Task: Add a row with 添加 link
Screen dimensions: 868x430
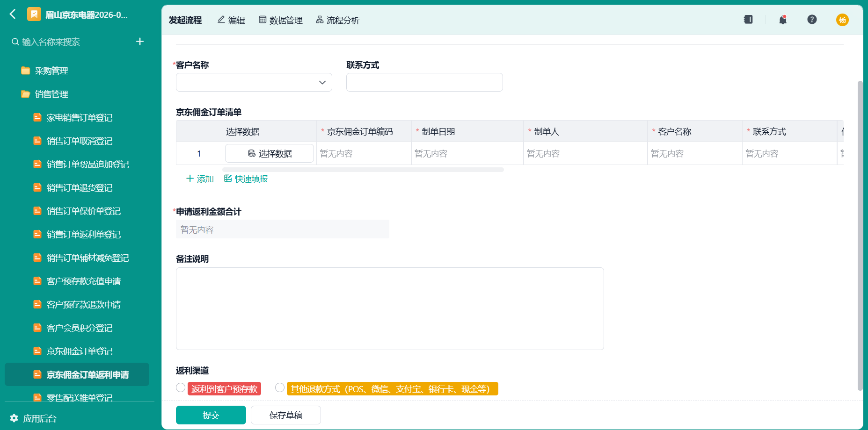Action: [200, 179]
